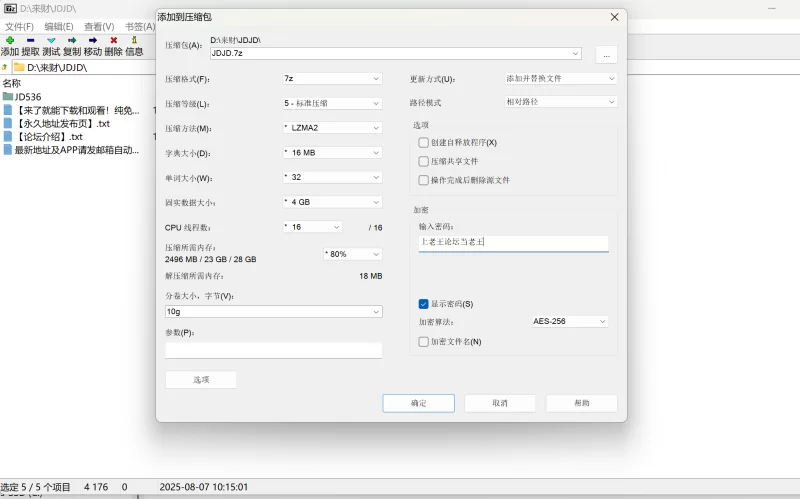800x499 pixels.
Task: Uncheck 显示密码(S) checkbox
Action: coord(423,304)
